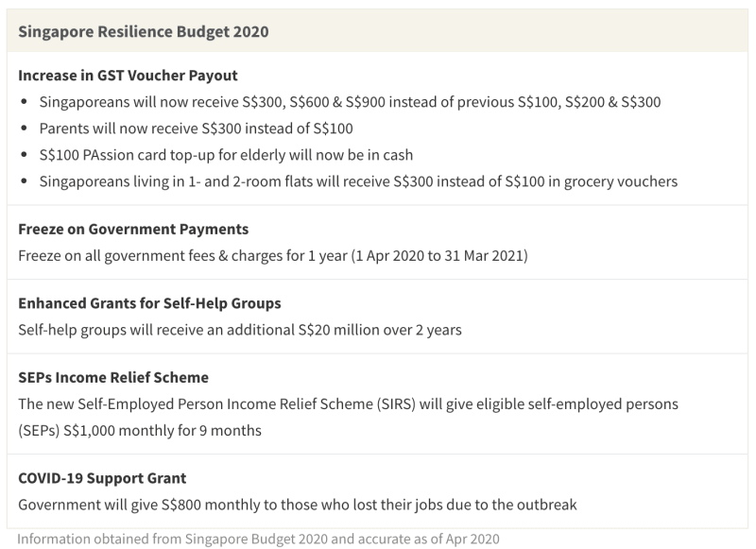Screen dimensions: 756x549
Task: Click the Freeze on Government Payments heading
Action: pos(133,229)
